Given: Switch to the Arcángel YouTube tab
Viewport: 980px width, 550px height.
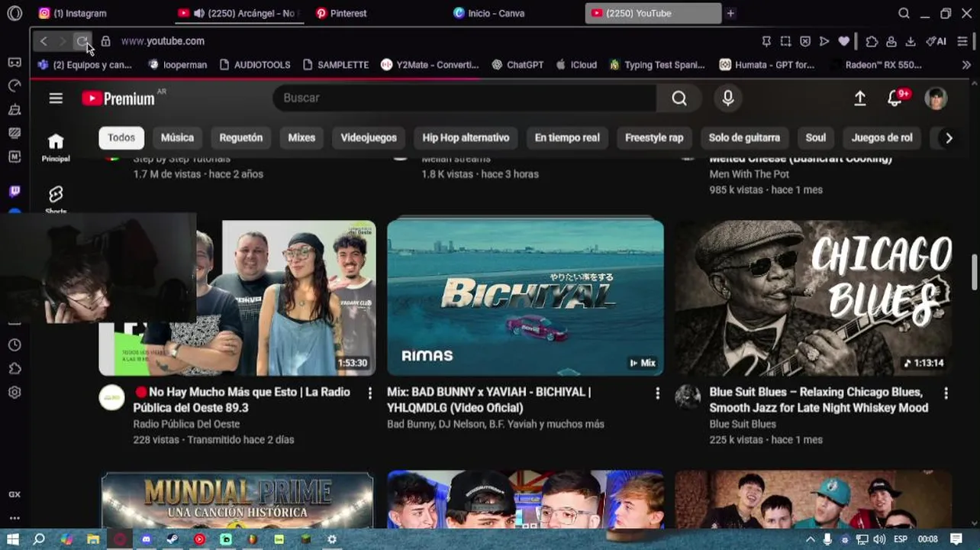Looking at the screenshot, I should [240, 13].
